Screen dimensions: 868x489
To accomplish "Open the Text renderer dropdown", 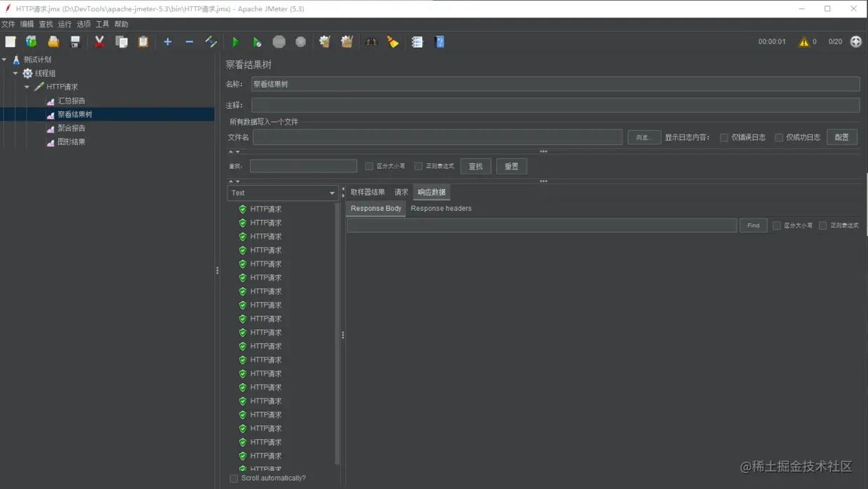I will click(283, 193).
